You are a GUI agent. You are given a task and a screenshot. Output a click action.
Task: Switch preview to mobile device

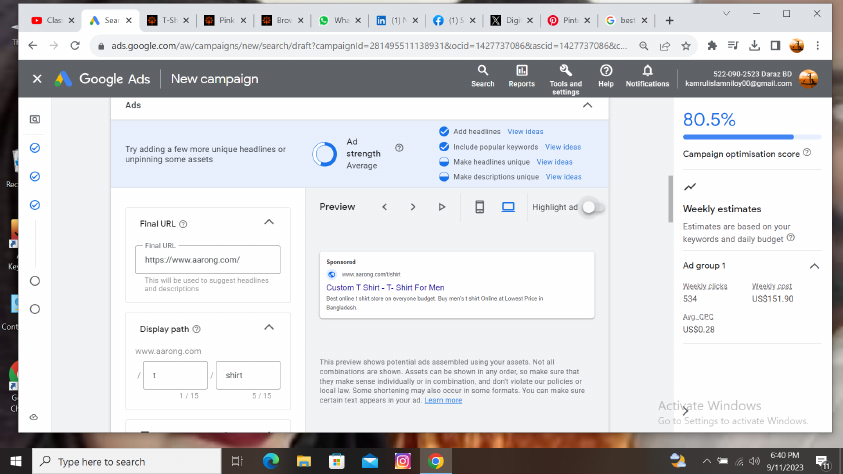point(480,207)
